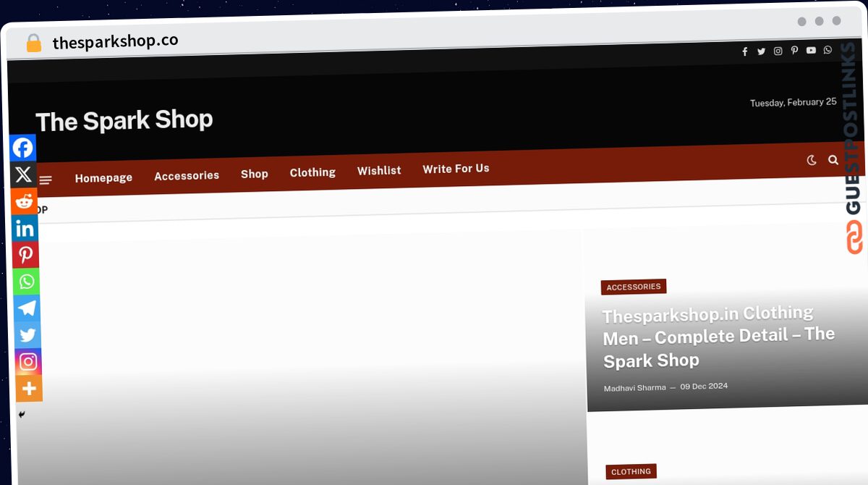
Task: Click the 09 Dec 2024 post date
Action: (x=704, y=386)
